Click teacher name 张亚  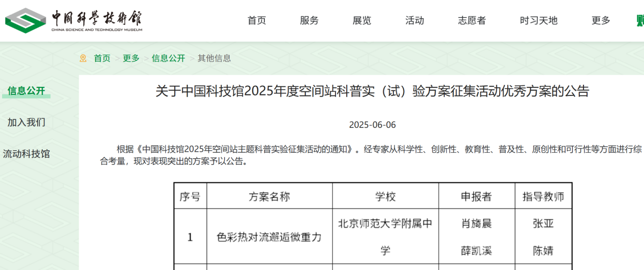pos(543,223)
